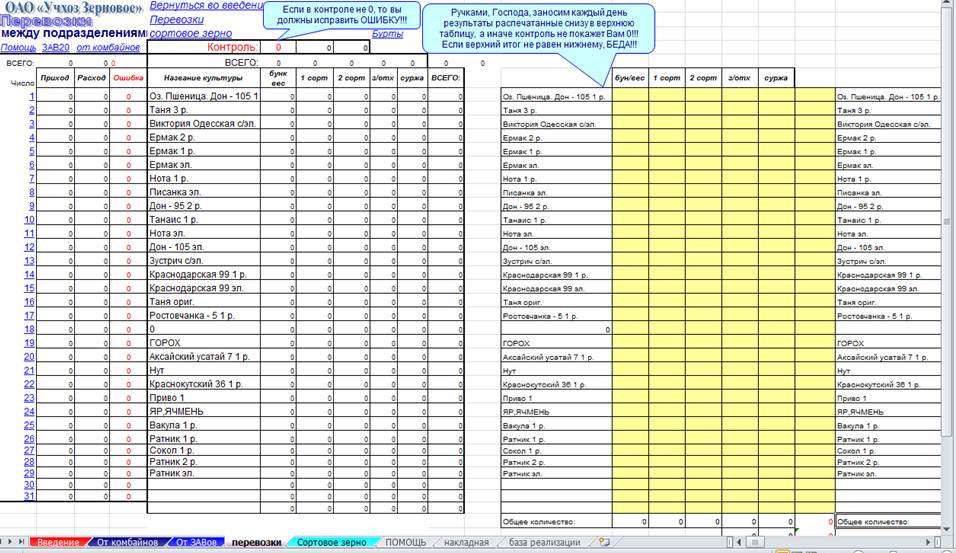Viewport: 956px width, 553px height.
Task: Click the Перевозки hyperlink at the top
Action: pyautogui.click(x=176, y=20)
